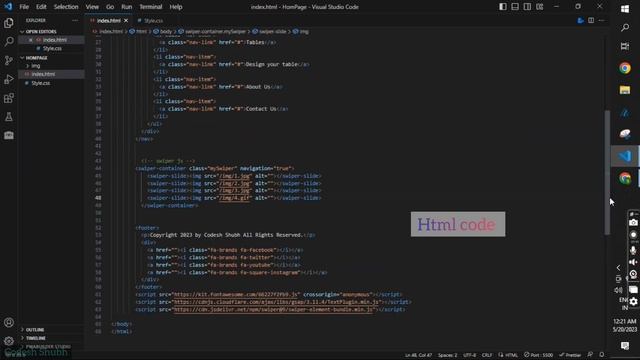Open the Edit menu
Screen dimensions: 640x360
(41, 7)
